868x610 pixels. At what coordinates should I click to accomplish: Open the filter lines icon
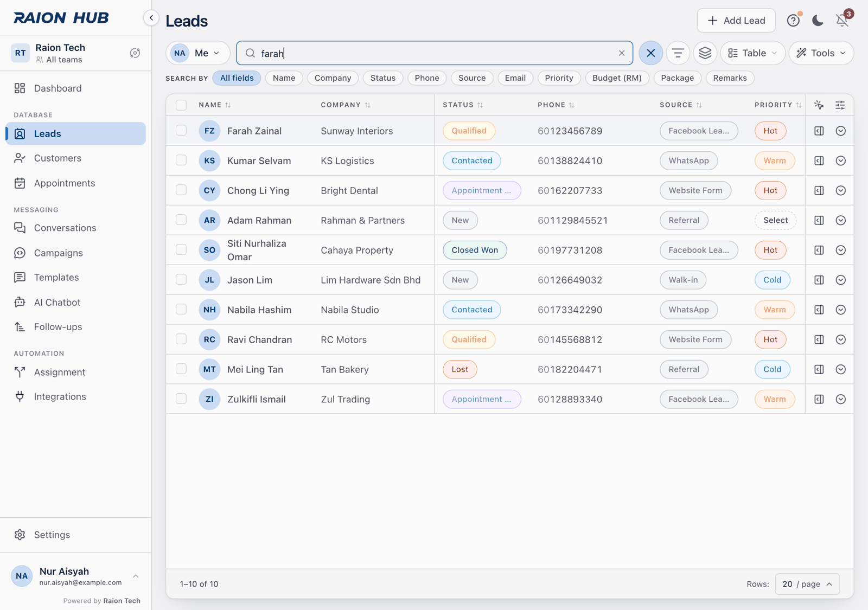pos(678,53)
